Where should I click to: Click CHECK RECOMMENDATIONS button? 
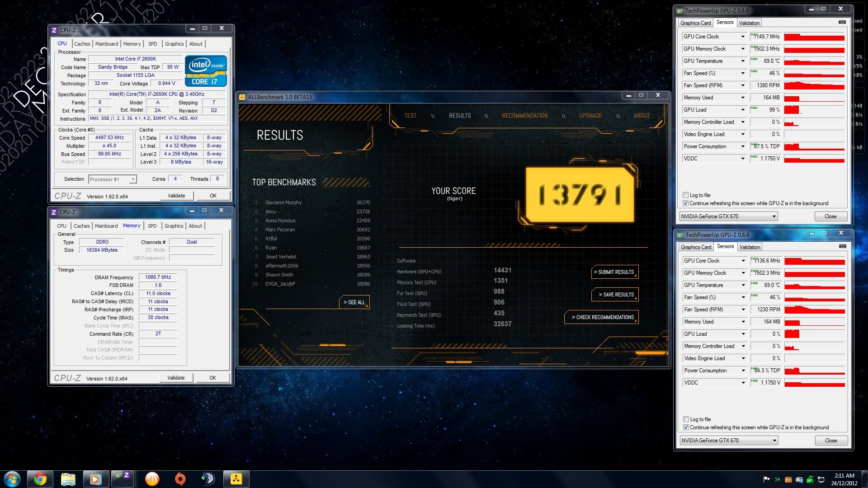[602, 317]
